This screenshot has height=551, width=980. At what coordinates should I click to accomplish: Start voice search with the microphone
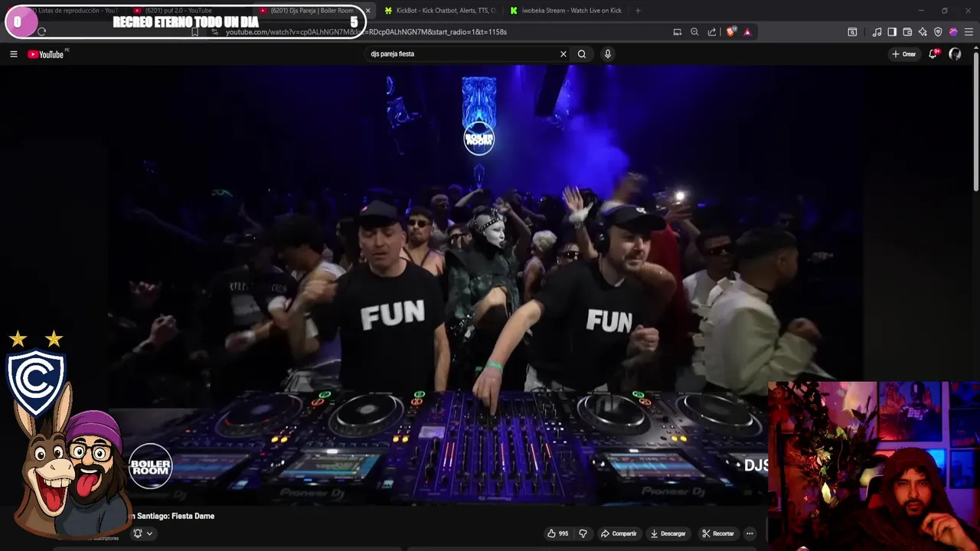pyautogui.click(x=608, y=54)
